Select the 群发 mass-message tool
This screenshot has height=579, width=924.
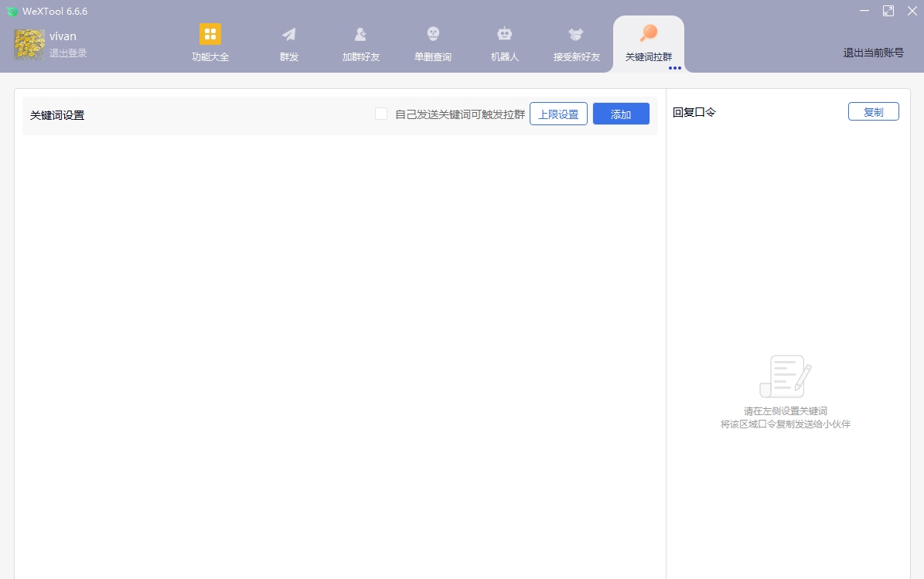pos(288,43)
